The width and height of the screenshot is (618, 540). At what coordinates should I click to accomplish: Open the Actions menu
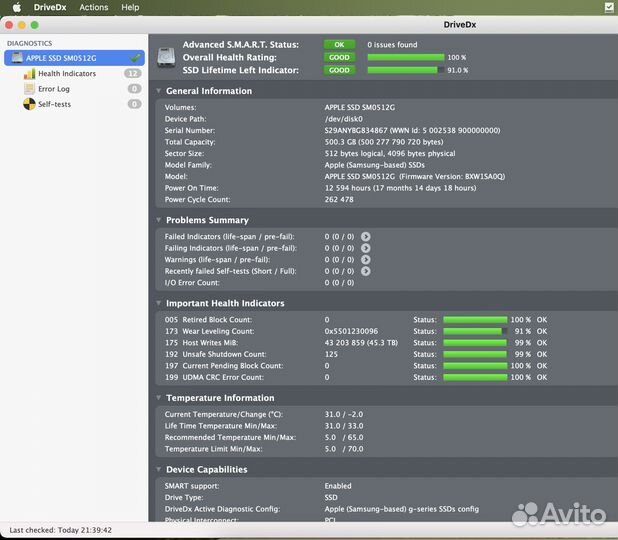click(93, 7)
